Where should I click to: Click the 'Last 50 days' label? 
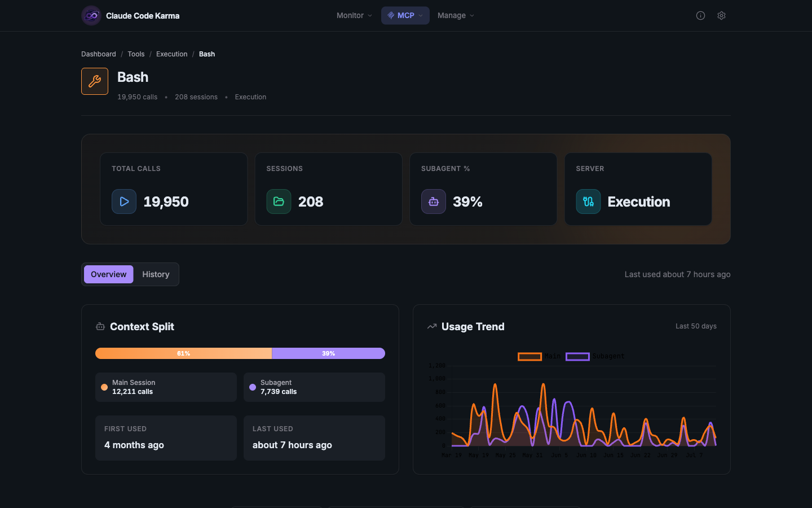tap(696, 326)
